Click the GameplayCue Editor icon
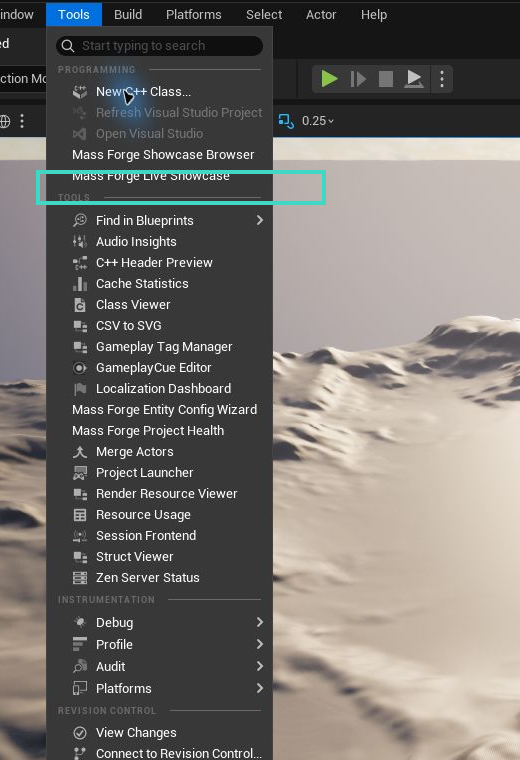This screenshot has height=760, width=520. [79, 368]
